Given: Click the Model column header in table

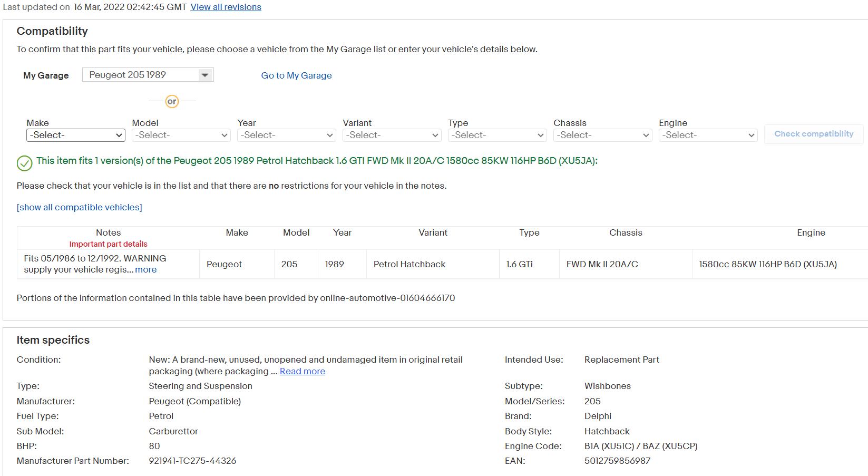Looking at the screenshot, I should 296,232.
